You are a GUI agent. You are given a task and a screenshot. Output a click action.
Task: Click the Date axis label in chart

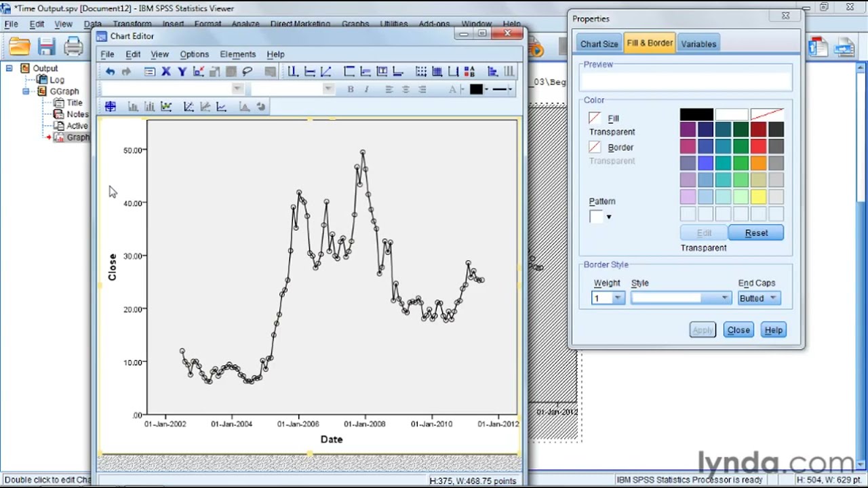[x=332, y=439]
